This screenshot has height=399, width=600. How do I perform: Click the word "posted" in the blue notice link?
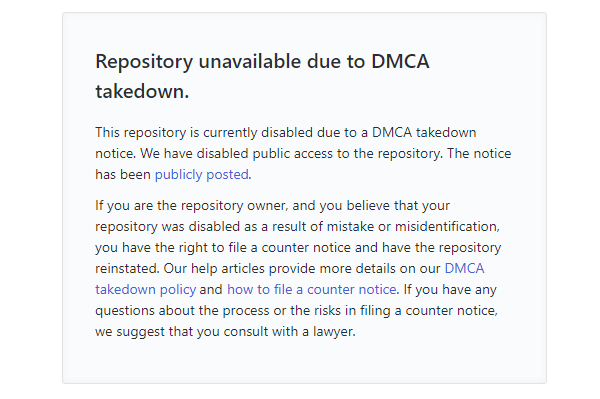tap(227, 175)
